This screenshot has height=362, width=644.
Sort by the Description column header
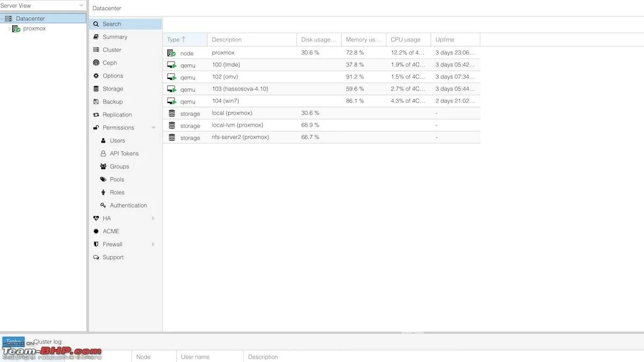(252, 40)
